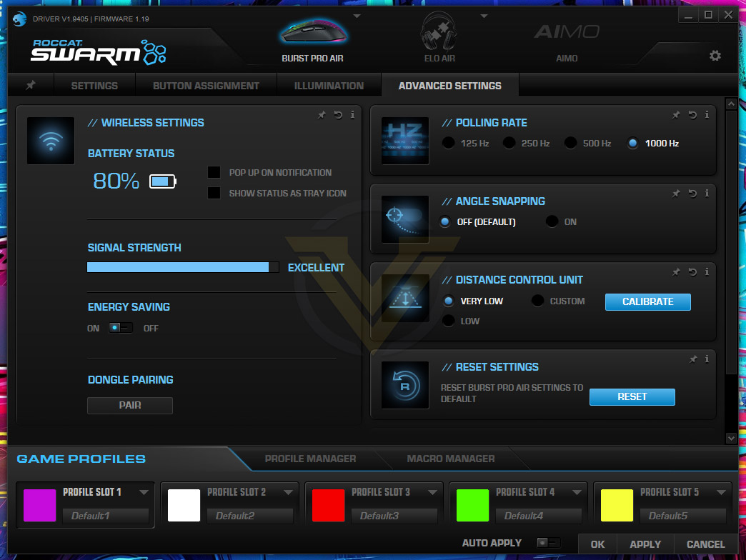Pin the Reset Settings panel
The height and width of the screenshot is (560, 746).
click(693, 359)
